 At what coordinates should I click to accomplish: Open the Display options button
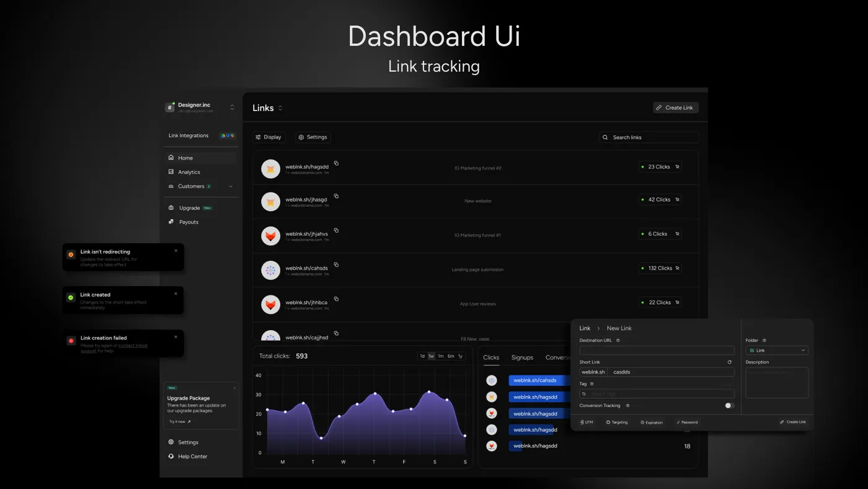268,137
